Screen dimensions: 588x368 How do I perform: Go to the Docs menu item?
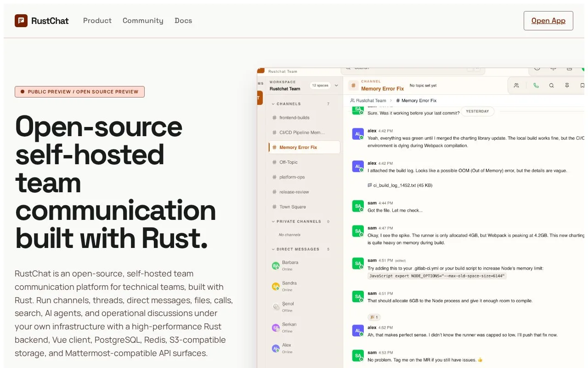click(183, 21)
